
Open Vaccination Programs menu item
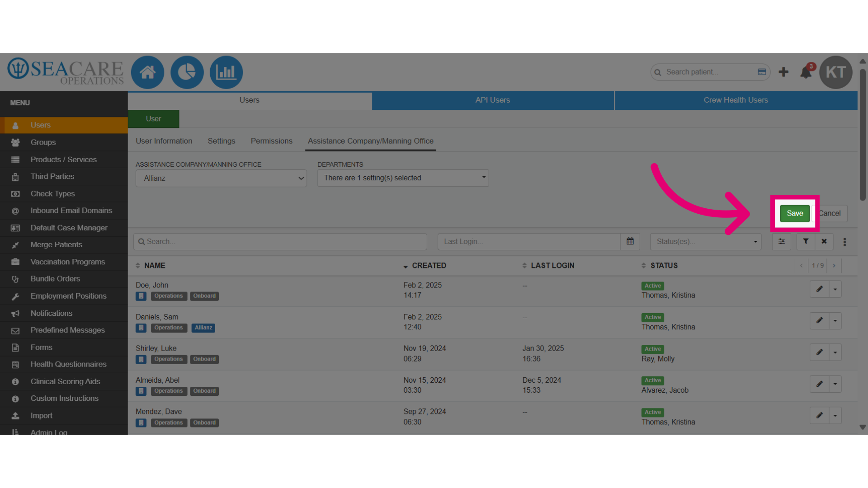pyautogui.click(x=64, y=262)
